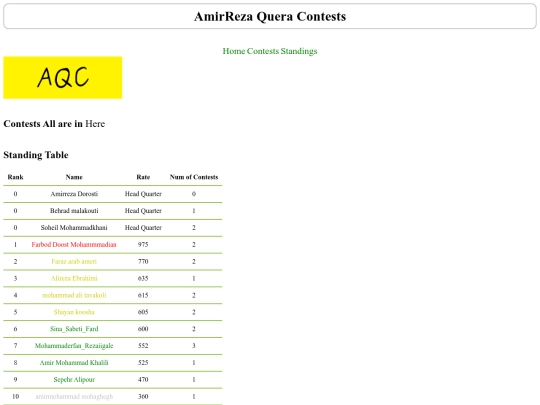Click rank number 7 in the table
540x405 pixels.
click(x=15, y=346)
